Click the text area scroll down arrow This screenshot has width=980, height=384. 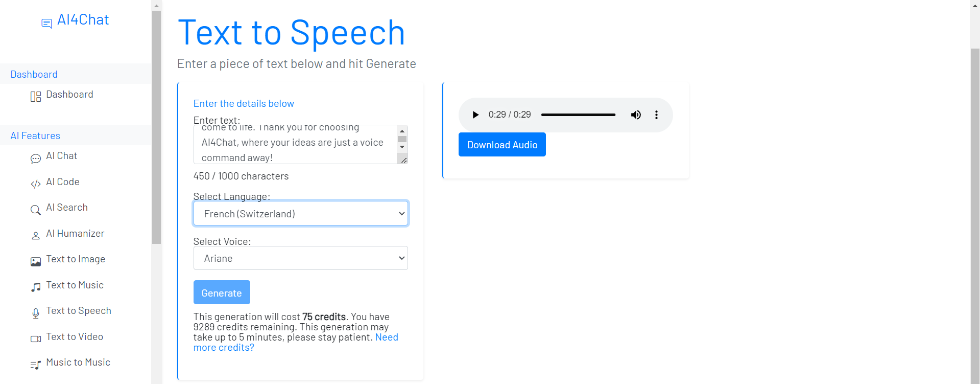[402, 147]
